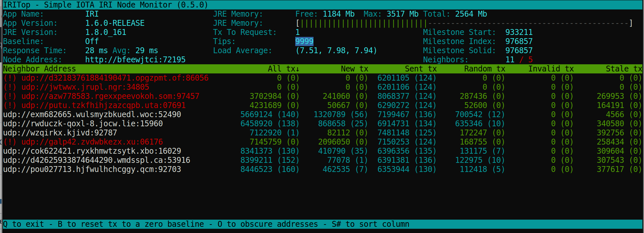Image resolution: width=644 pixels, height=233 pixels.
Task: Click Tx To Request value 1
Action: tap(298, 32)
